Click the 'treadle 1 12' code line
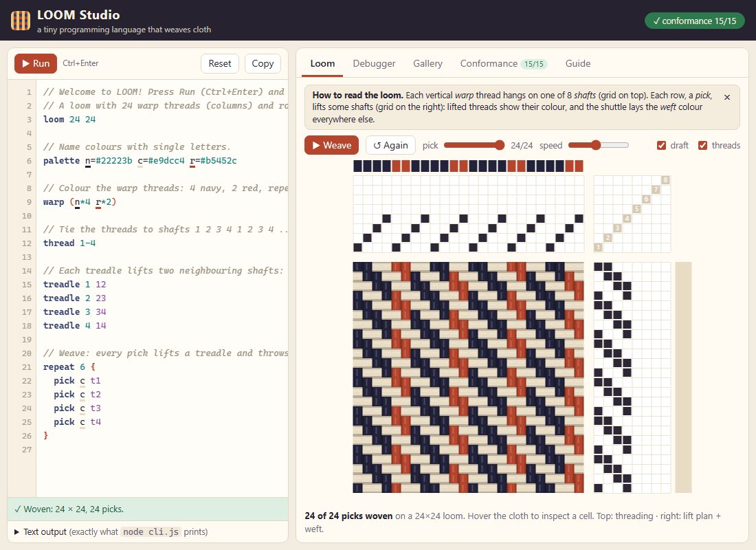 point(75,284)
